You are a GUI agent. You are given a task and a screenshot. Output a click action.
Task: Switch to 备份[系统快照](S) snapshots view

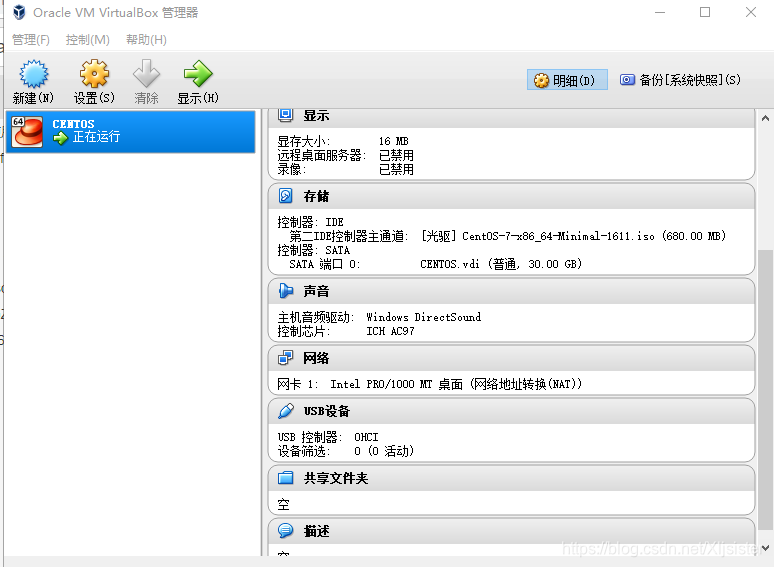pos(681,80)
